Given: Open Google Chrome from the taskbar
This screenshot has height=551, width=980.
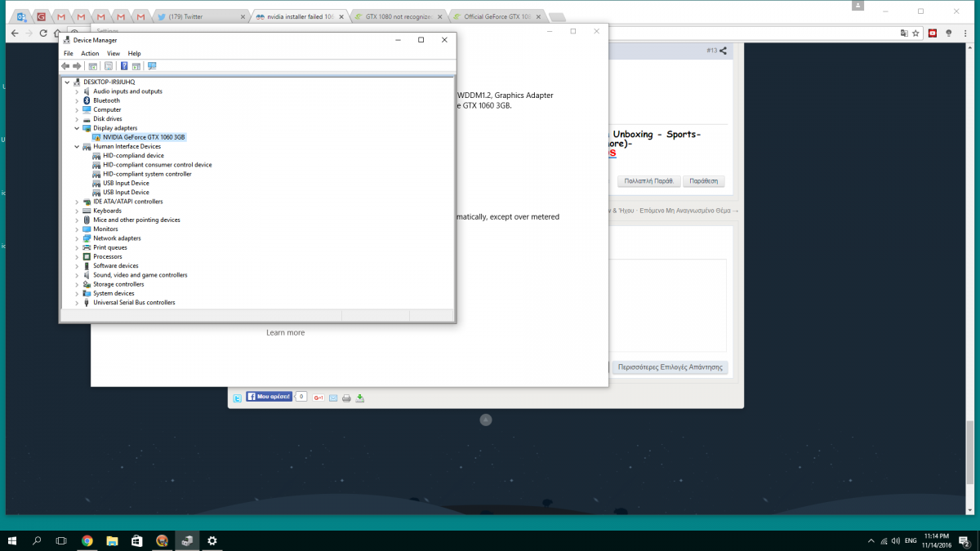Looking at the screenshot, I should [87, 540].
